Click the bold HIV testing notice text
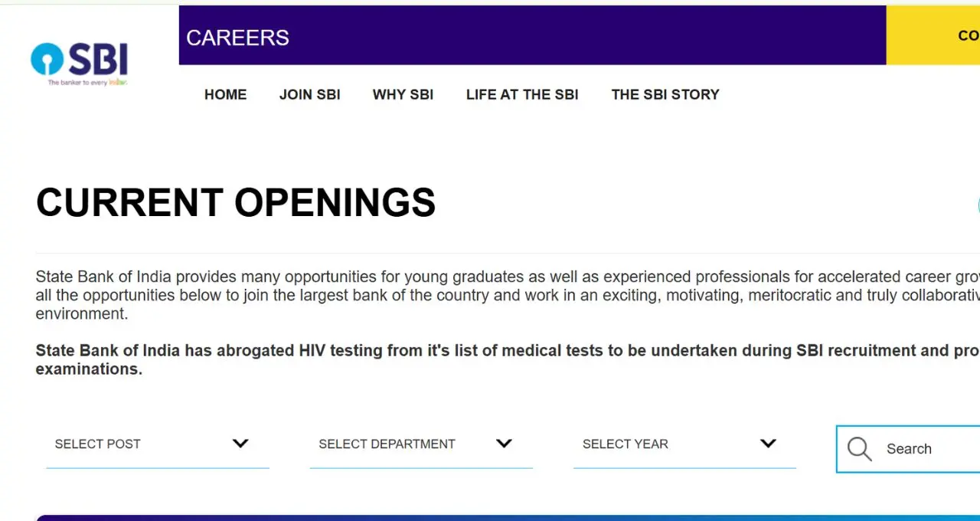This screenshot has height=521, width=980. click(x=508, y=359)
